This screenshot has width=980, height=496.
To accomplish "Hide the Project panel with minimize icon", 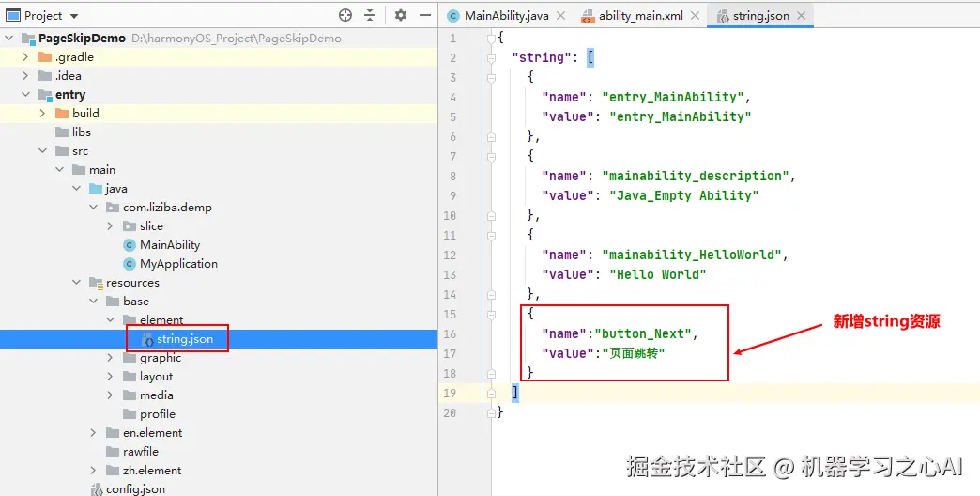I will pos(425,16).
